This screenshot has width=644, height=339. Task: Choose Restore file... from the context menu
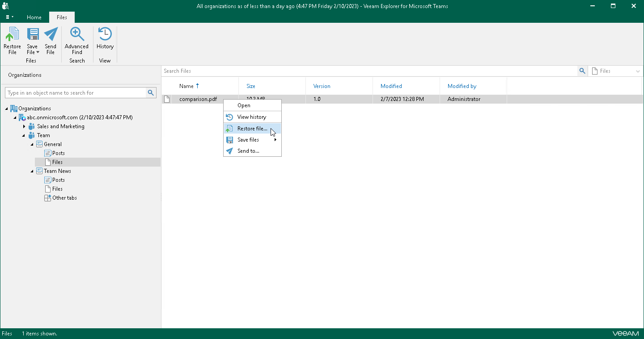tap(252, 129)
